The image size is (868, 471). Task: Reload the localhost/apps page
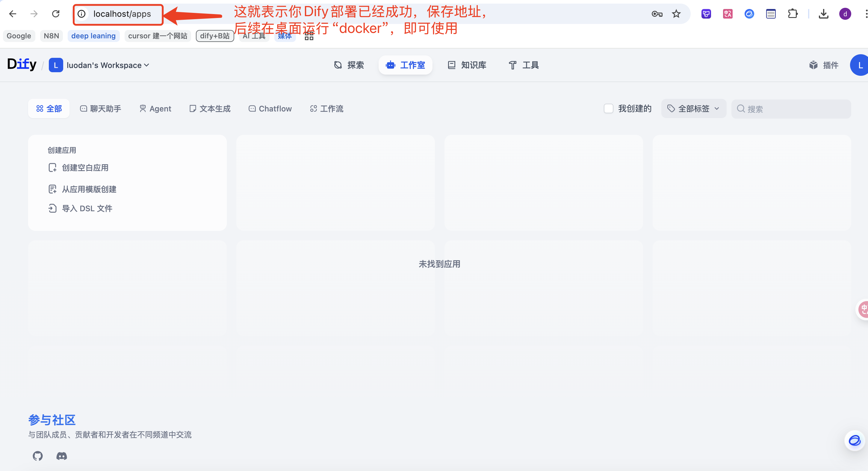coord(56,14)
